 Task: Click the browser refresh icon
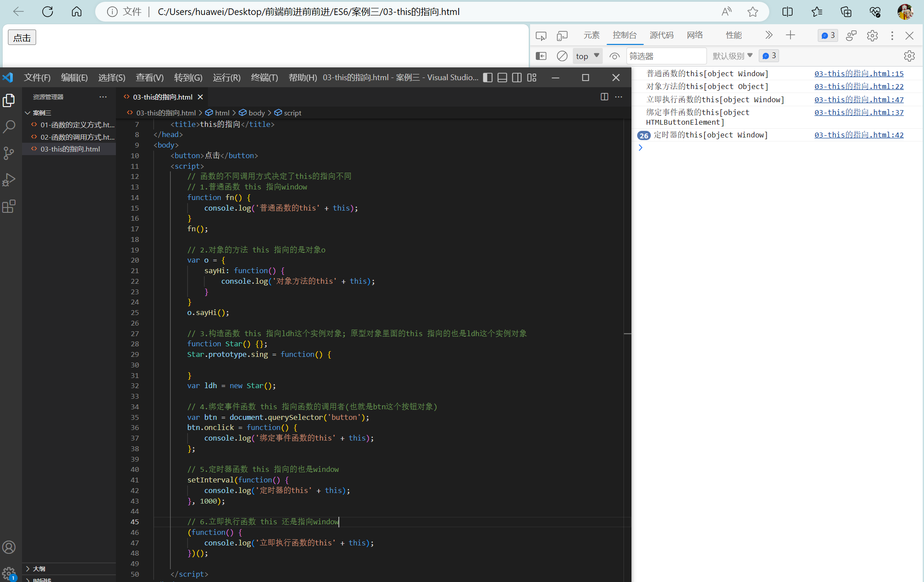point(48,12)
